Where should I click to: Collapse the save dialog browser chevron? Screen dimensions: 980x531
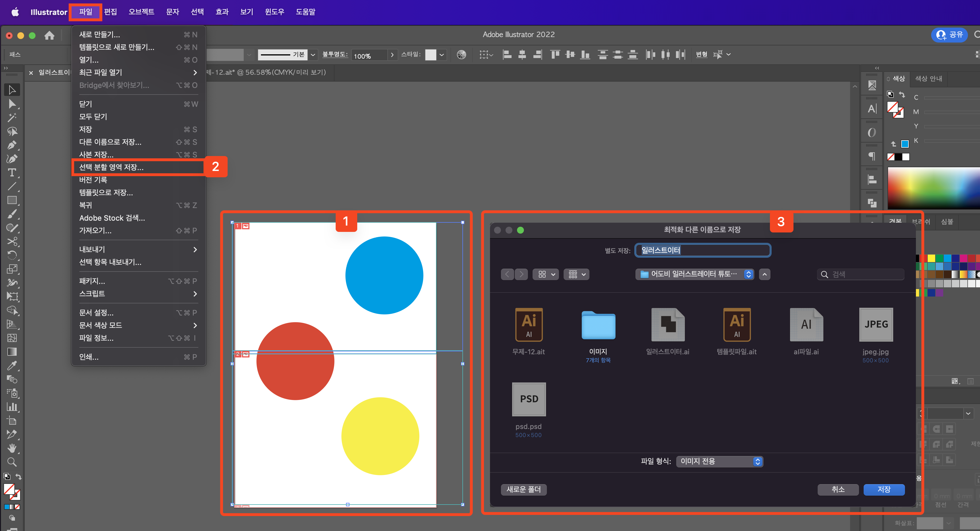click(764, 274)
